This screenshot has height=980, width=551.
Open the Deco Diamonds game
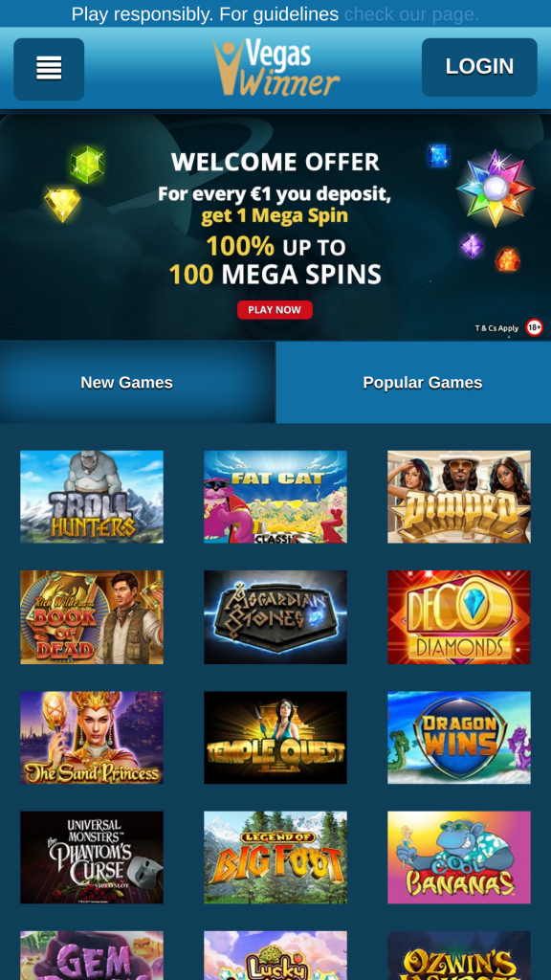[x=459, y=617]
